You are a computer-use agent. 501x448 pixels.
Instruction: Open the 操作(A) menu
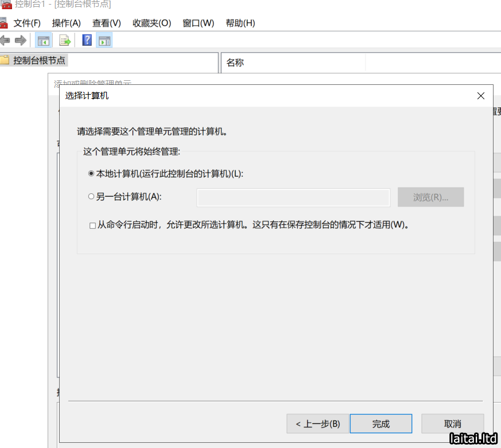point(67,23)
